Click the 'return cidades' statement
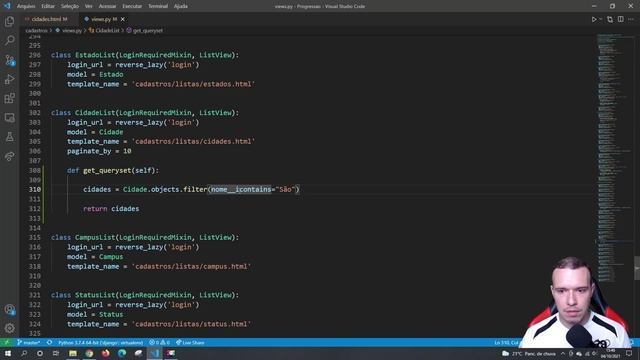 [x=111, y=209]
